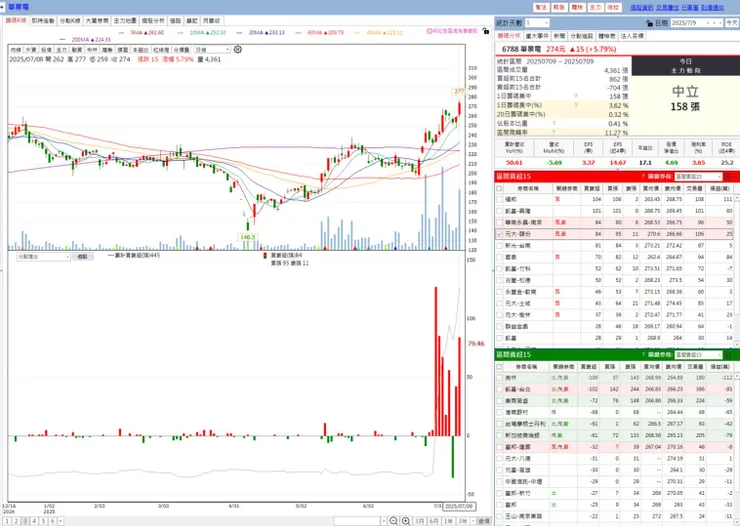Open the combo box left of zoom icons
Image resolution: width=740 pixels, height=526 pixels.
pos(361,521)
